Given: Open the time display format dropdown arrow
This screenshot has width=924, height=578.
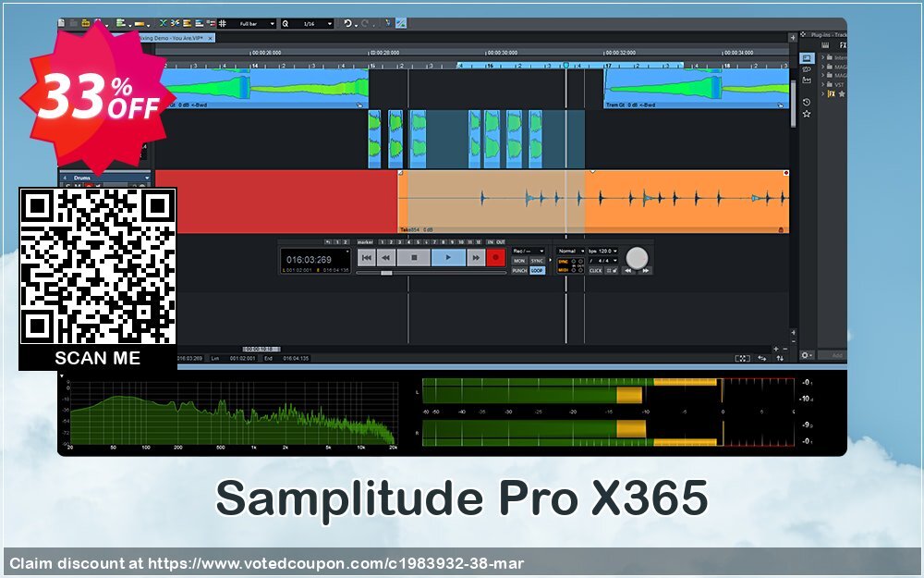Looking at the screenshot, I should click(347, 252).
